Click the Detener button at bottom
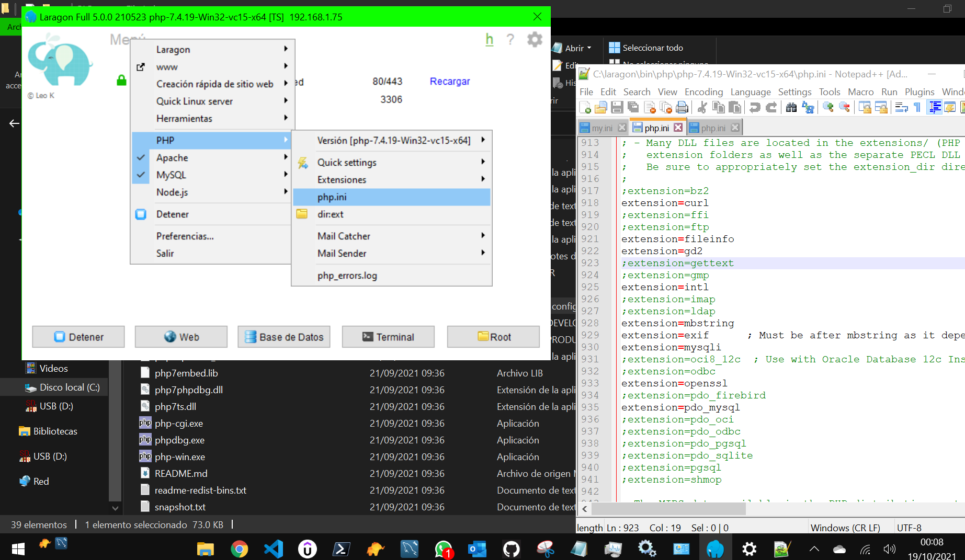Viewport: 965px width, 560px height. [x=78, y=337]
